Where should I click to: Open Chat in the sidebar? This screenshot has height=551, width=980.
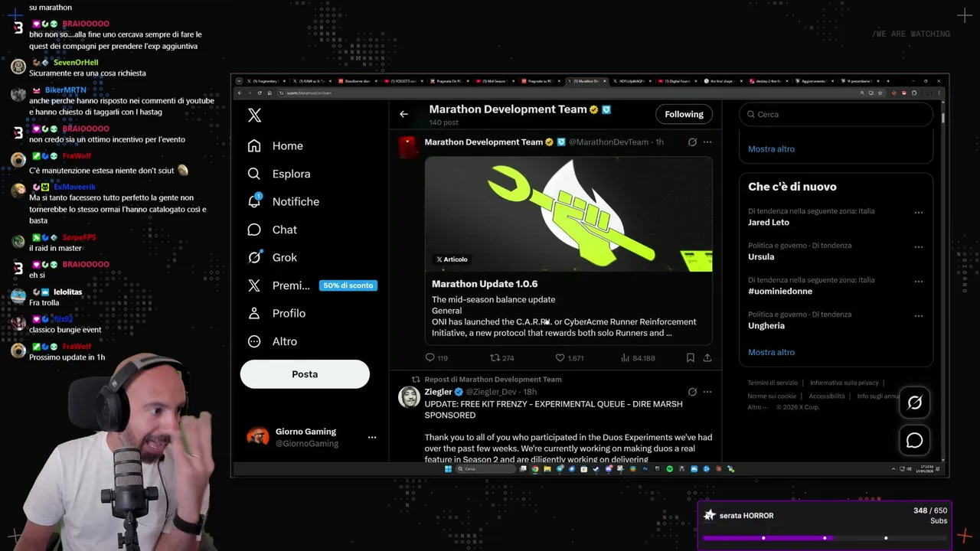point(273,230)
